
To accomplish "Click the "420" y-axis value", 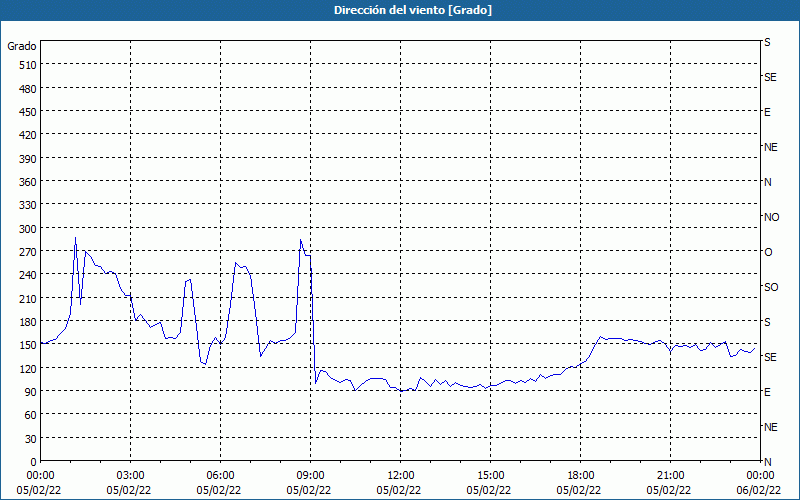I will pos(29,135).
